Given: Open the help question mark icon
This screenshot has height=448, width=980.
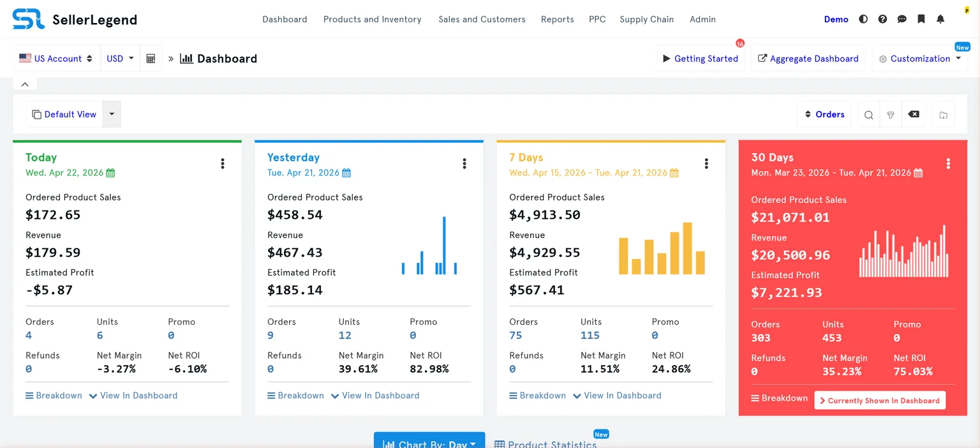Looking at the screenshot, I should pos(882,19).
